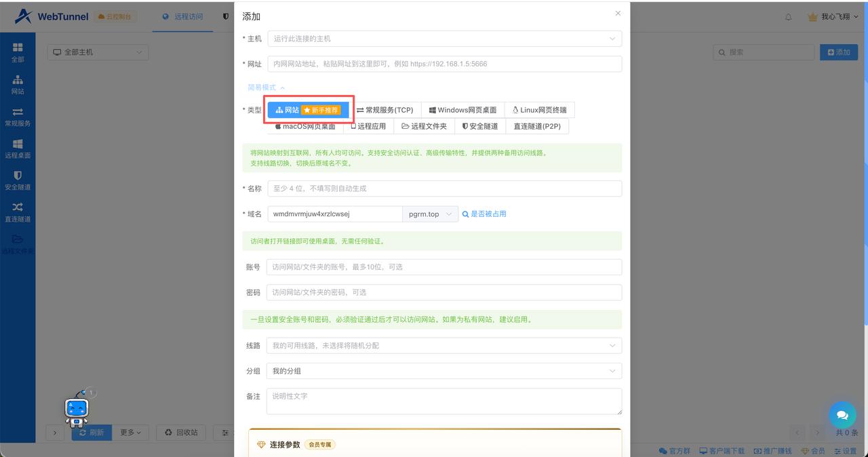Select 远程应用 type
The image size is (868, 457).
368,126
